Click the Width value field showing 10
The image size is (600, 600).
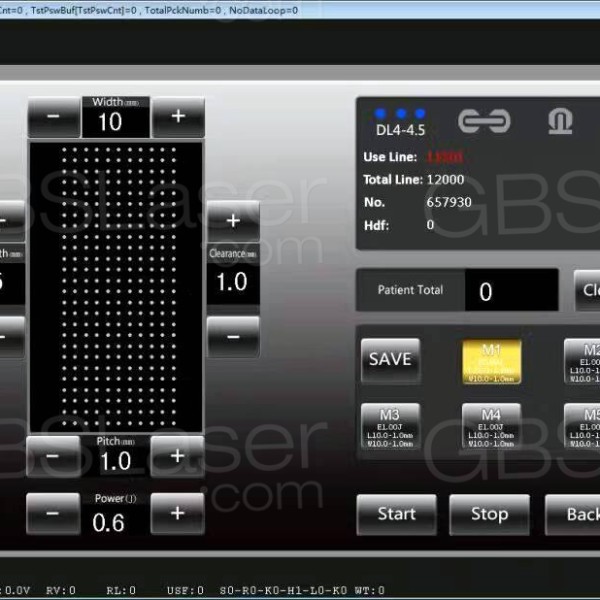[110, 121]
